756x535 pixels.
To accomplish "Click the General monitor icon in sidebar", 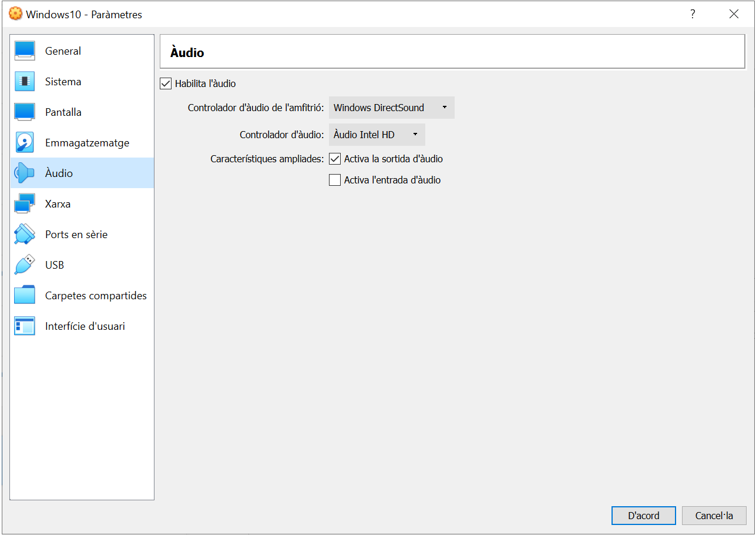I will pyautogui.click(x=25, y=51).
